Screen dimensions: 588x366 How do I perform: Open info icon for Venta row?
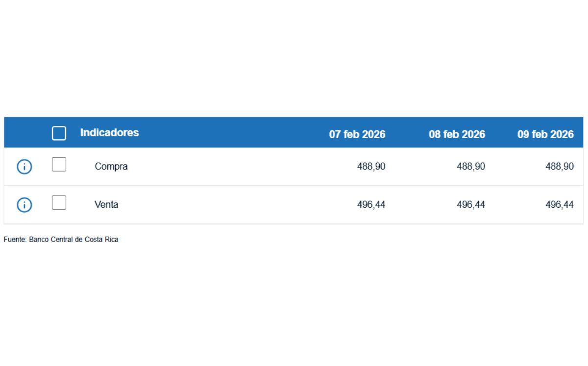(24, 205)
